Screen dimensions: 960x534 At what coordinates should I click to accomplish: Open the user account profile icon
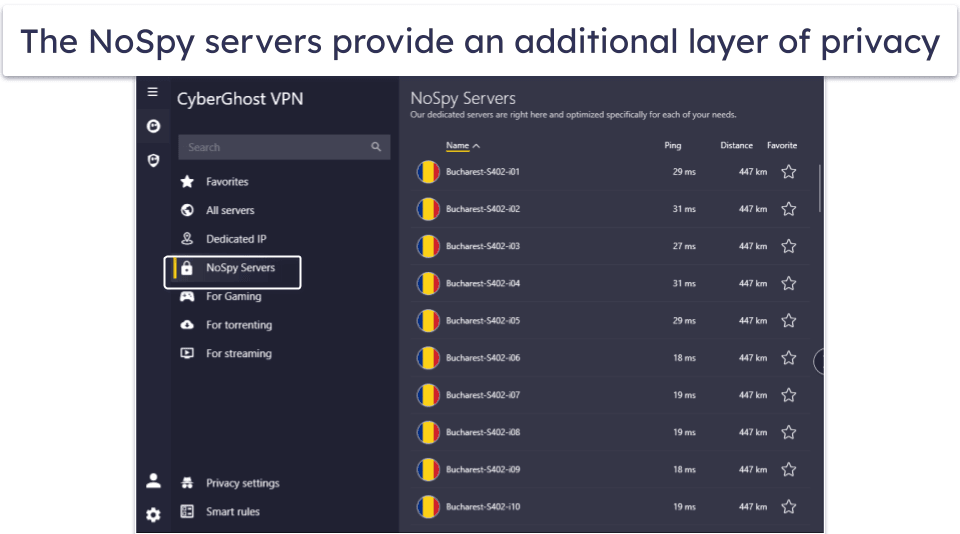(153, 481)
